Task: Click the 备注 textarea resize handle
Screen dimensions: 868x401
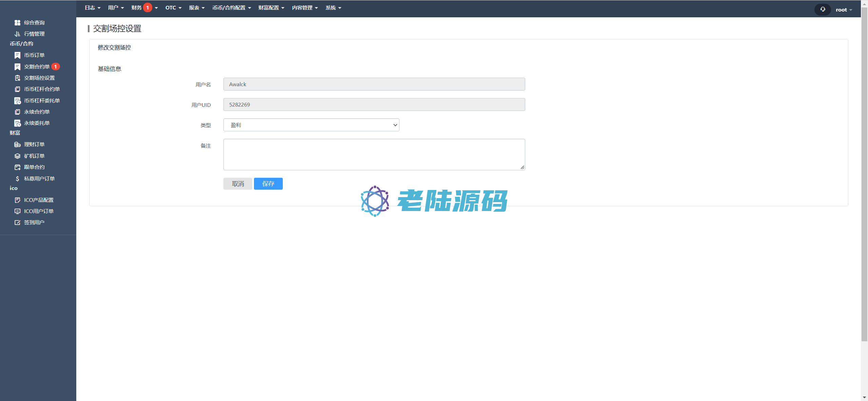Action: click(x=522, y=167)
